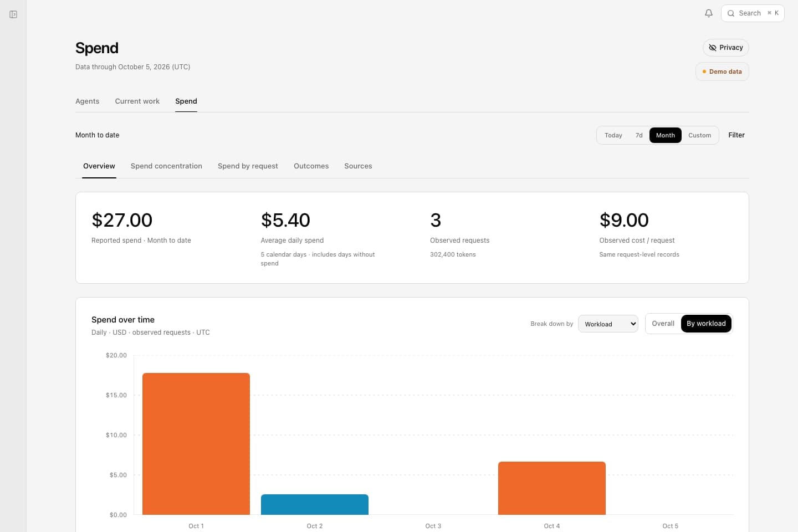The image size is (798, 532).
Task: Switch the chart to By workload
Action: tap(706, 324)
